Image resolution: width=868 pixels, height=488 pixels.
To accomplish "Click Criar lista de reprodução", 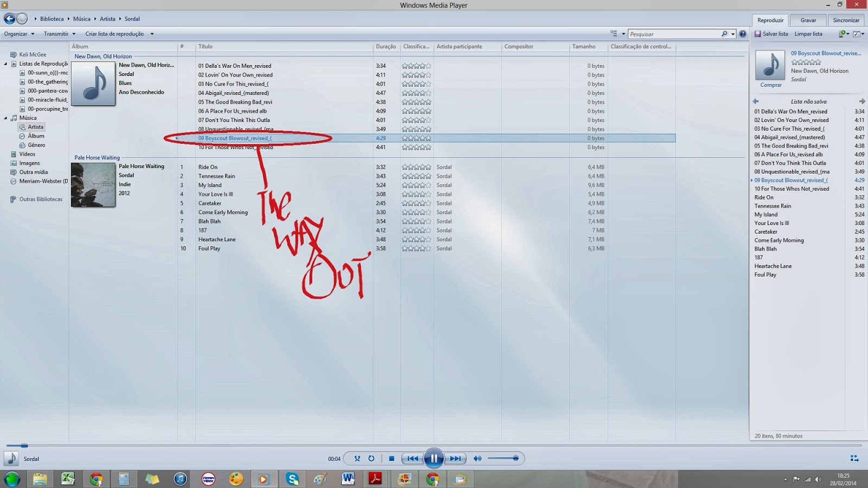I will tap(114, 34).
